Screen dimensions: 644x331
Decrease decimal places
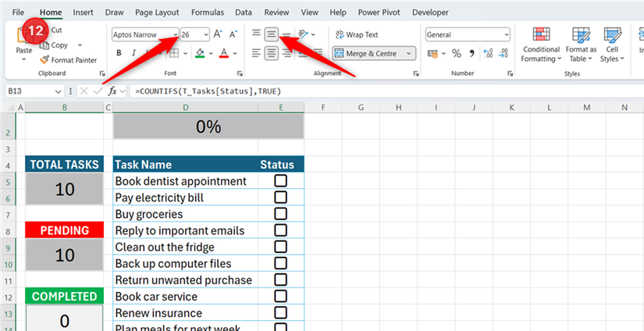point(503,53)
